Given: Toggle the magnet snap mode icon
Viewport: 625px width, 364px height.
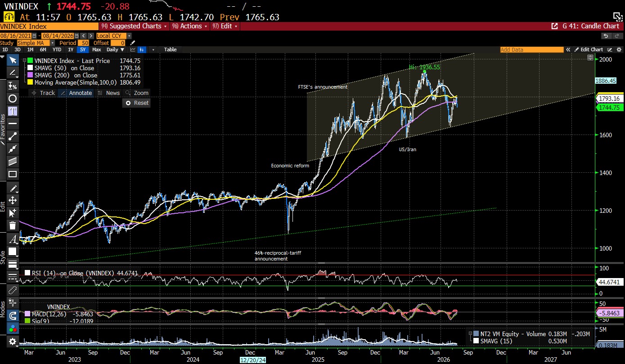Looking at the screenshot, I should (x=13, y=315).
